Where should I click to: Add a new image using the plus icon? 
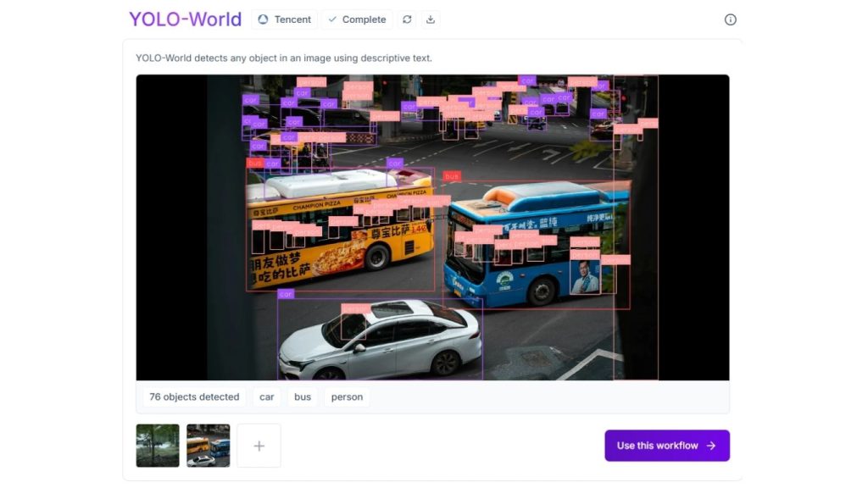pyautogui.click(x=259, y=445)
